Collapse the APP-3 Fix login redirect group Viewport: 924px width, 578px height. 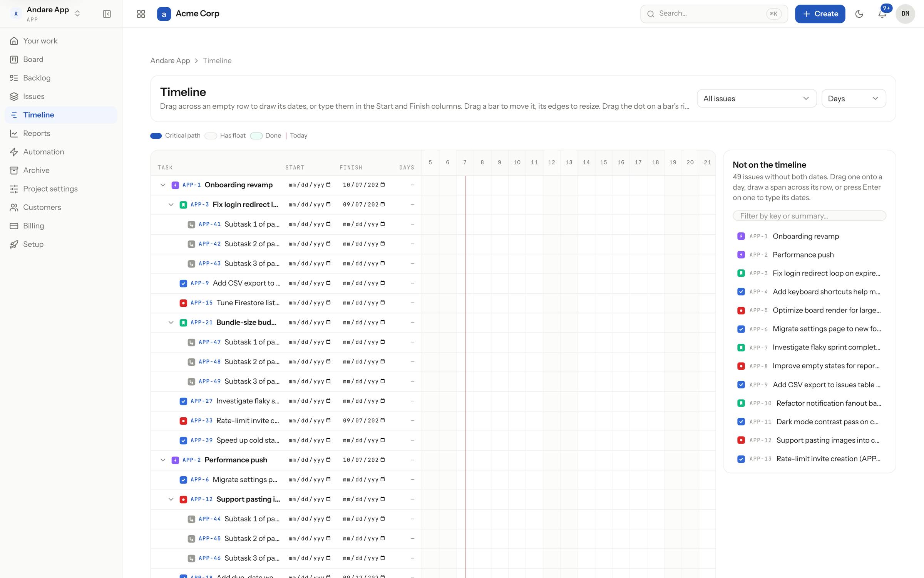click(x=171, y=205)
